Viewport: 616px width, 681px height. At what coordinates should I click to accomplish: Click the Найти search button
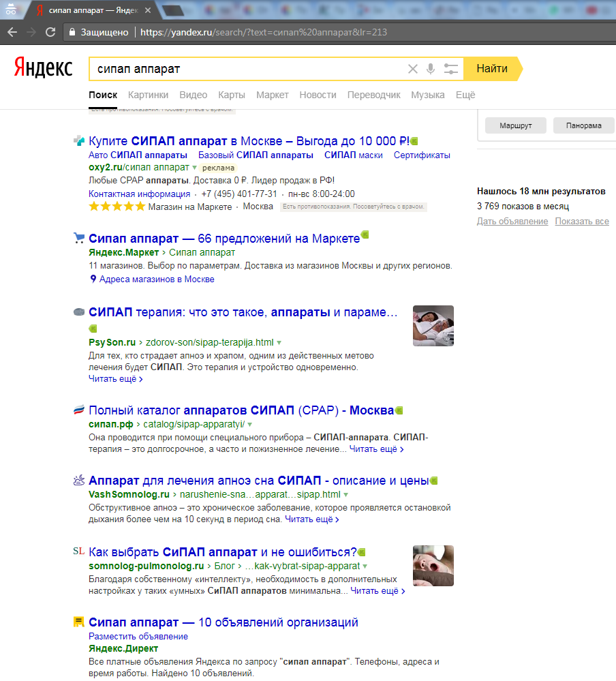(492, 69)
